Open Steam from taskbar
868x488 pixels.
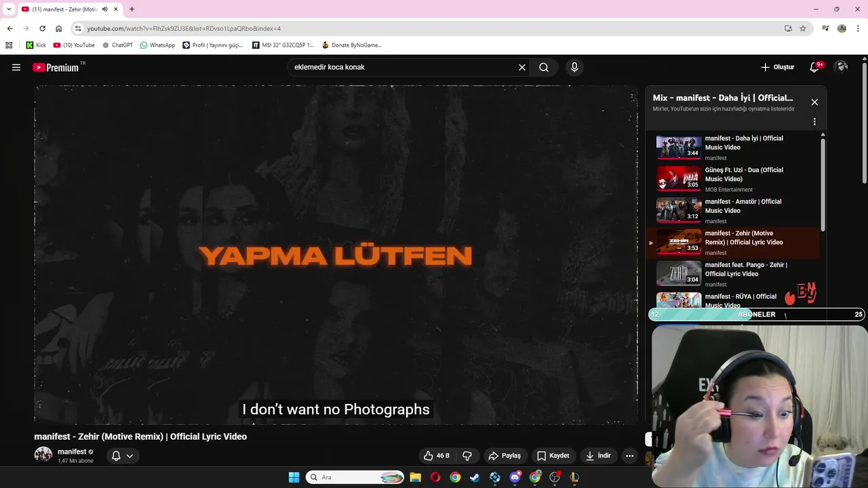coord(475,477)
